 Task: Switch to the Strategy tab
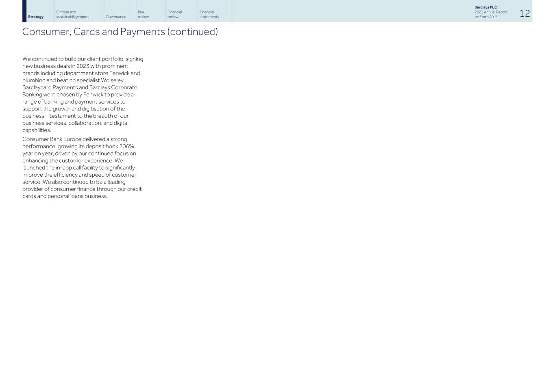(x=36, y=17)
